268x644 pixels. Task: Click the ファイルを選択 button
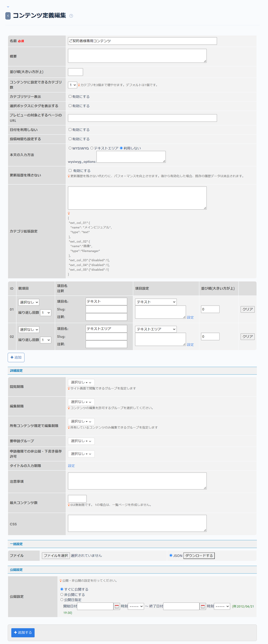[56, 555]
